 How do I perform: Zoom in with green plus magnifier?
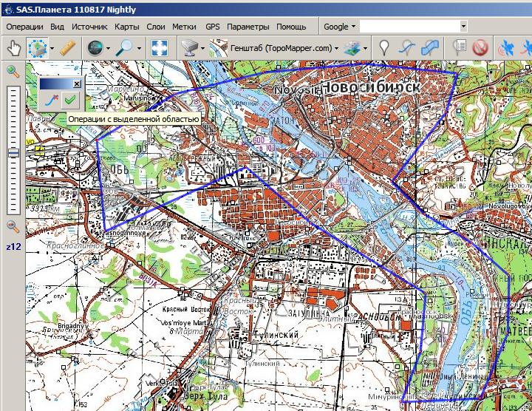click(13, 71)
